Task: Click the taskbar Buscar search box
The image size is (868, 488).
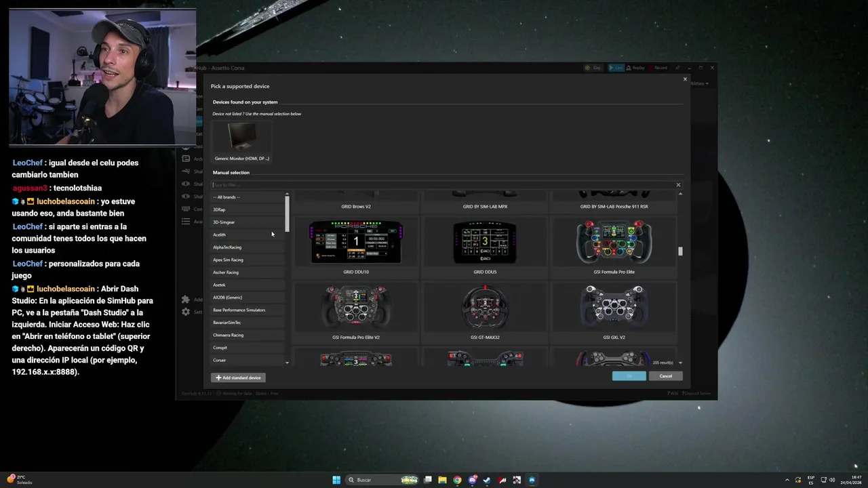Action: coord(382,480)
